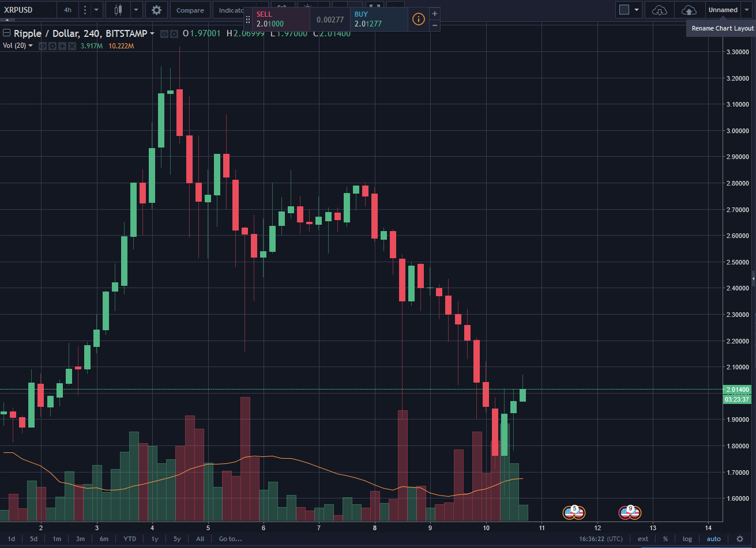Image resolution: width=756 pixels, height=548 pixels.
Task: Click the load chart layout cloud icon
Action: click(659, 10)
